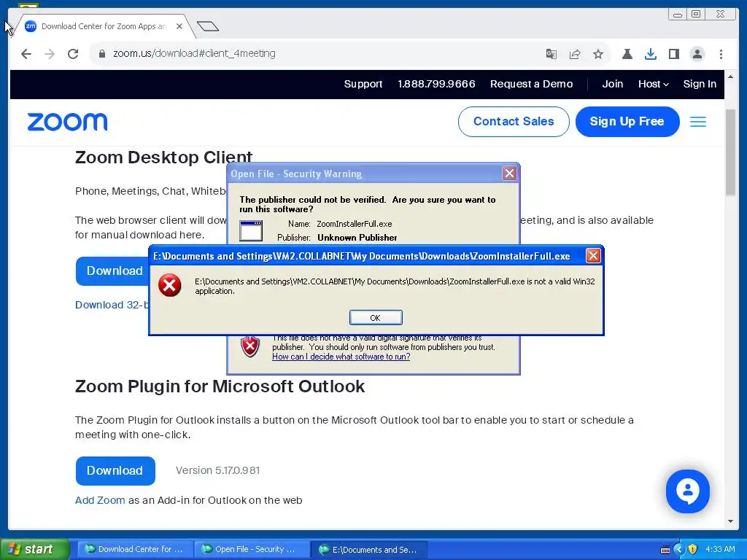Close the Open File Security Warning dialog
Screen dimensions: 747x560
tap(509, 174)
